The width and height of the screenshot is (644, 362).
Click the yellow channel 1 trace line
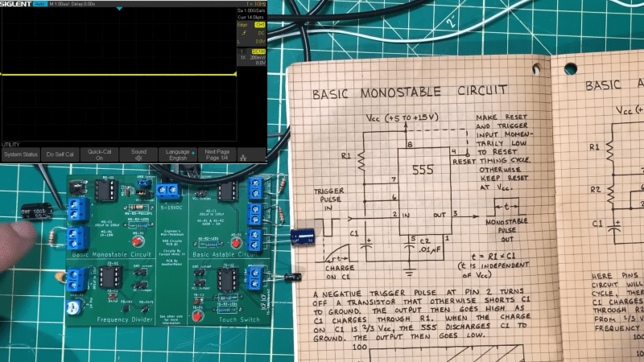[118, 74]
